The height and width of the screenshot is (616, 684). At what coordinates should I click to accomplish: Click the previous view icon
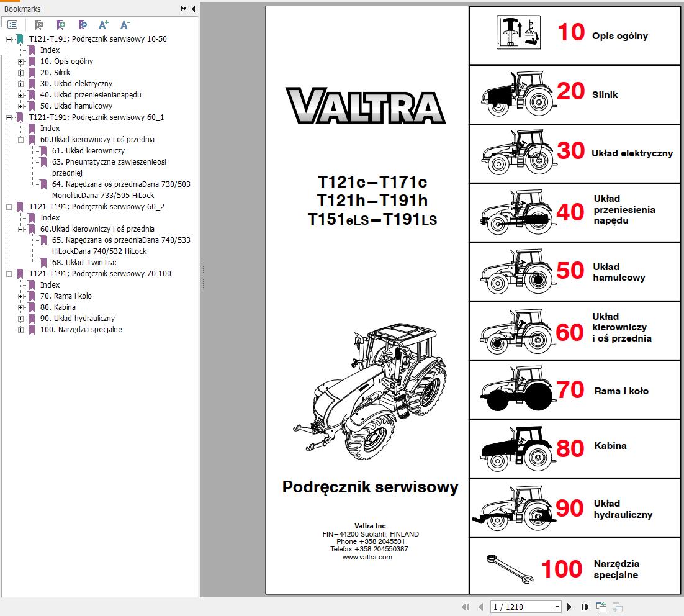tap(601, 607)
